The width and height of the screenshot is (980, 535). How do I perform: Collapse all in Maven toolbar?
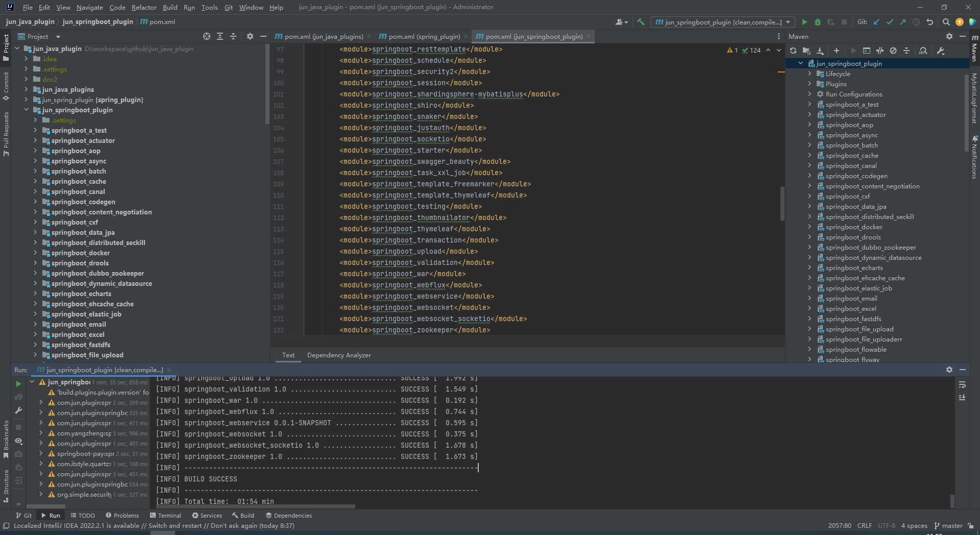coord(906,51)
